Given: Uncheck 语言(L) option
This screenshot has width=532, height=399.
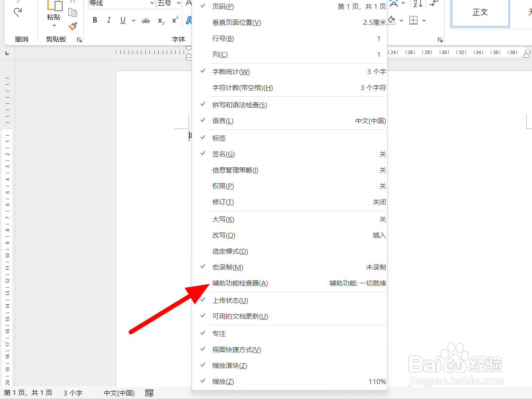Looking at the screenshot, I should click(x=289, y=121).
